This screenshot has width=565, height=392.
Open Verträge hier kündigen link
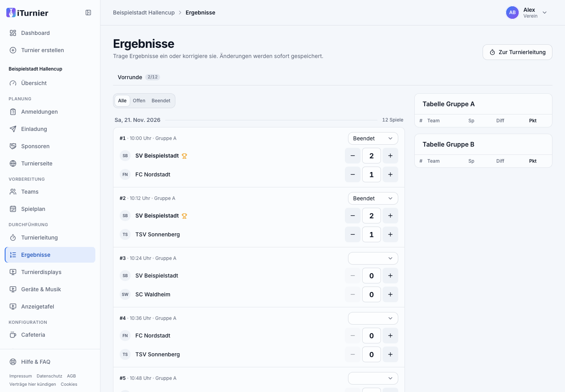point(33,384)
